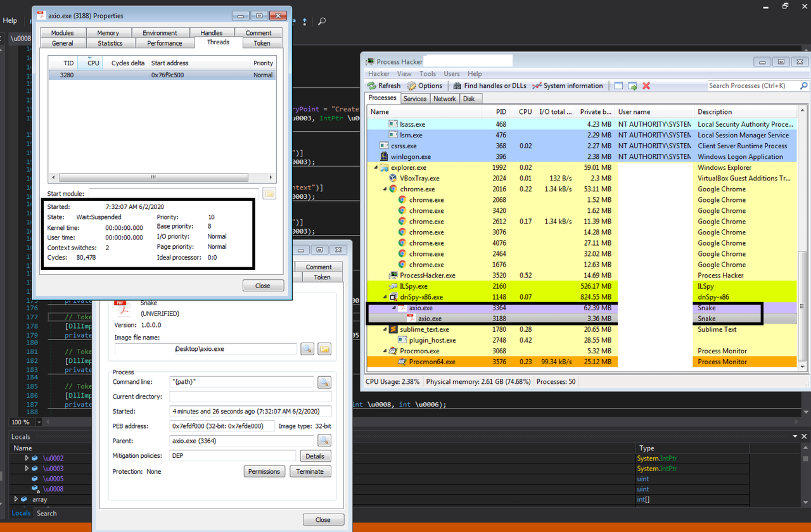
Task: Close the Locals panel with its X icon
Action: [x=805, y=437]
